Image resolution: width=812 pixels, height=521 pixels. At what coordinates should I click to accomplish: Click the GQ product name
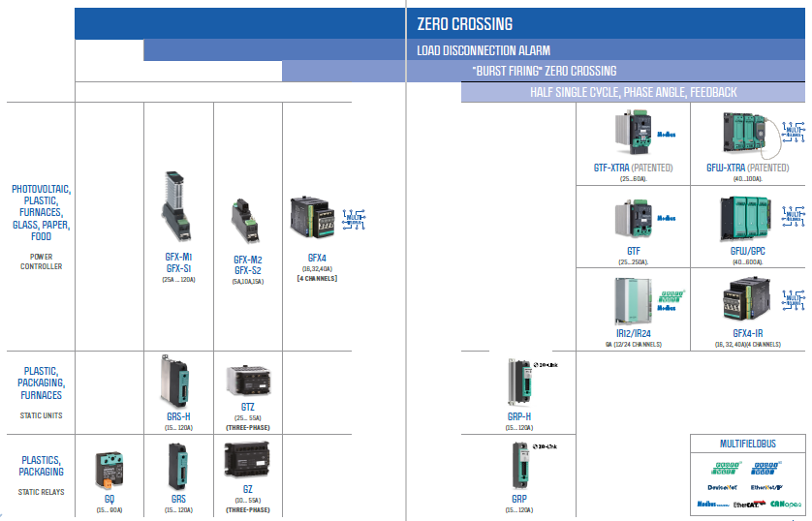click(109, 500)
